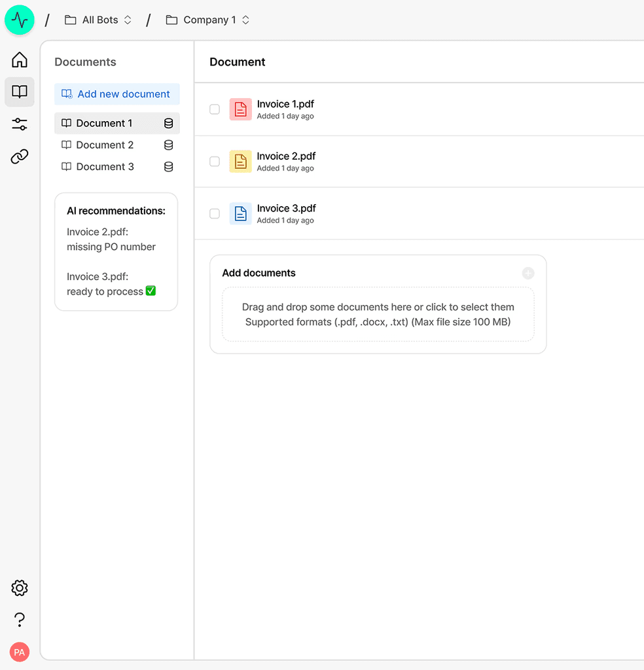Open the automation settings sliders icon
Viewport: 644px width, 670px height.
pos(19,124)
